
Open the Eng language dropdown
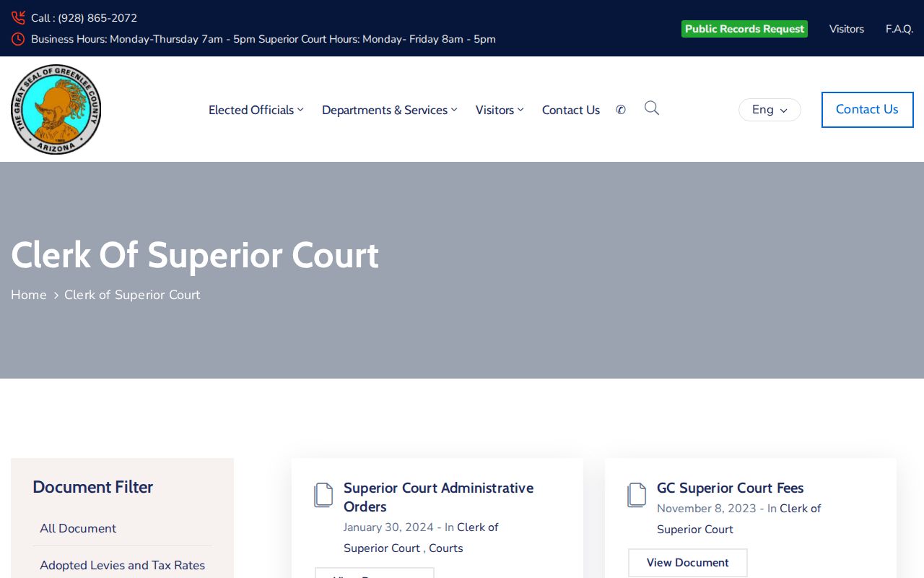point(770,110)
